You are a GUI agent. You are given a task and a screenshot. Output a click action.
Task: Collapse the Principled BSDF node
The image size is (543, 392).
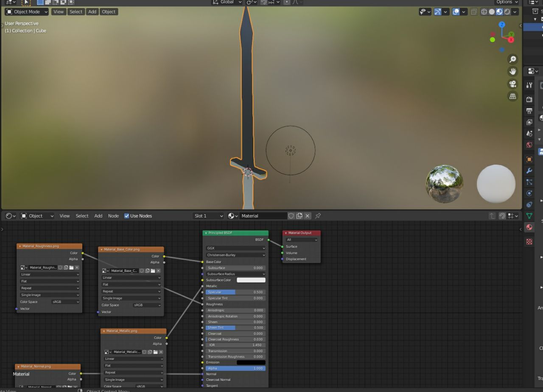205,233
